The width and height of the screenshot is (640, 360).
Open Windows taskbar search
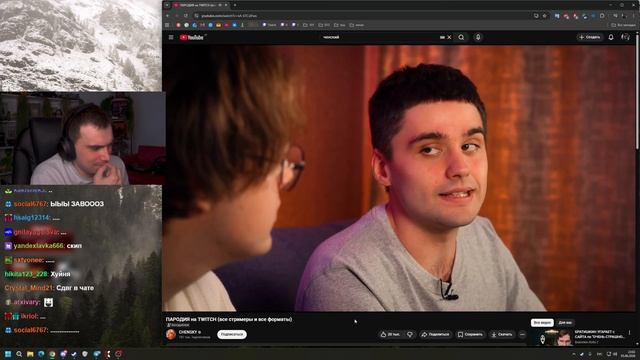(19, 354)
